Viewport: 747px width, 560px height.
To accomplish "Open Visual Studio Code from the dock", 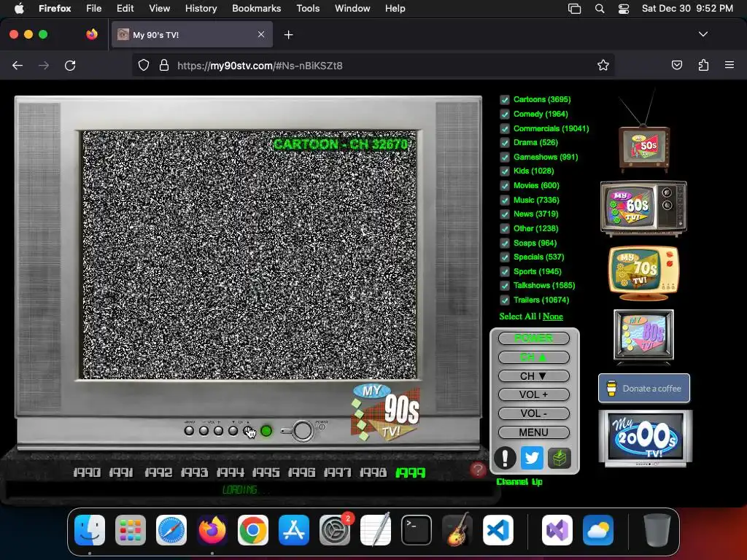I will coord(498,530).
